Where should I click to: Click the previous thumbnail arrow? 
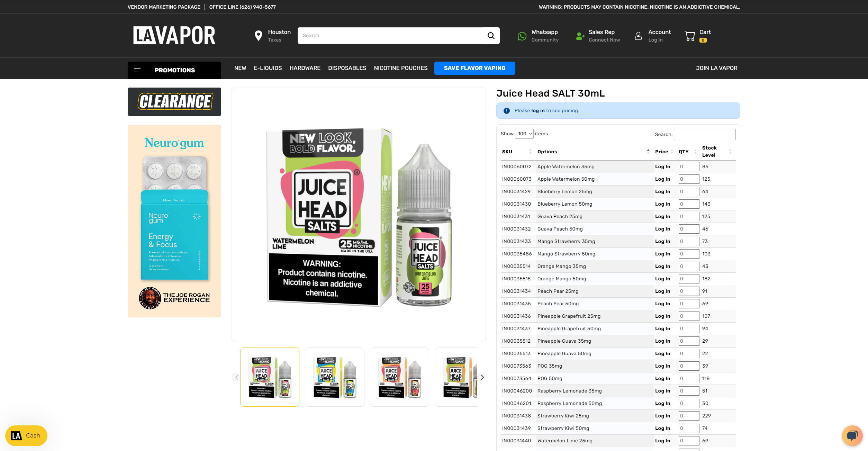[x=237, y=377]
